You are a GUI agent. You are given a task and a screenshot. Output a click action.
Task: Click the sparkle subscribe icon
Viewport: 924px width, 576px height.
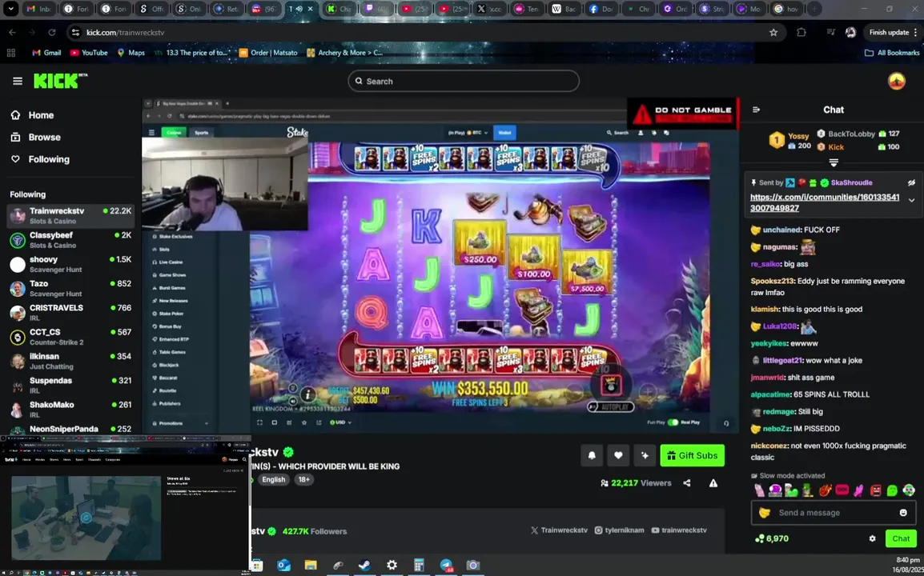tap(645, 455)
